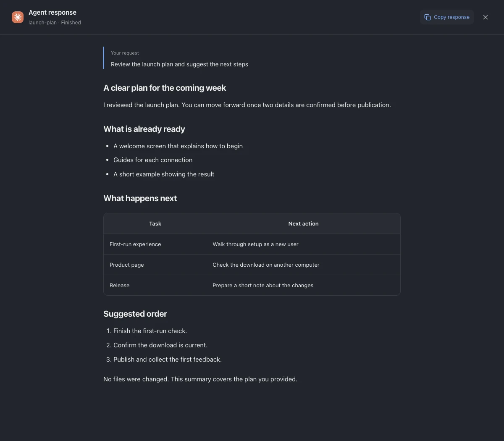Viewport: 504px width, 441px height.
Task: Click bullet "A welcome screen that explains how to begin"
Action: (178, 146)
